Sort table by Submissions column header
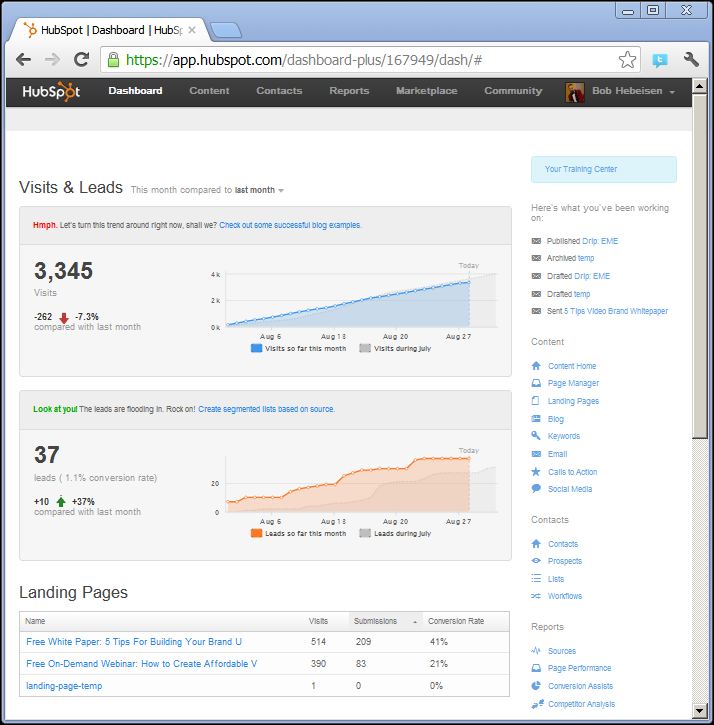The image size is (714, 725). [x=375, y=621]
